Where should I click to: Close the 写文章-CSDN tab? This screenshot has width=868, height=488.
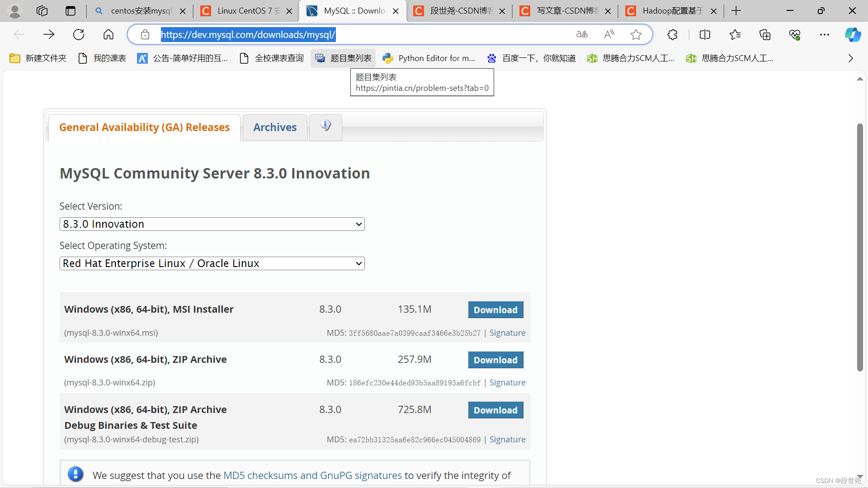[x=608, y=11]
